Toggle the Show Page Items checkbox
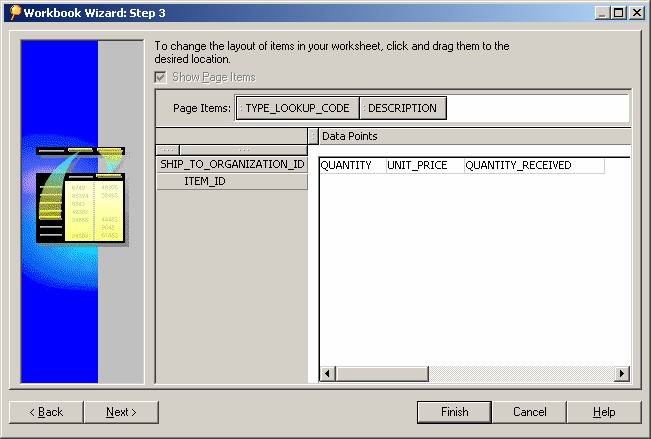 tap(160, 77)
